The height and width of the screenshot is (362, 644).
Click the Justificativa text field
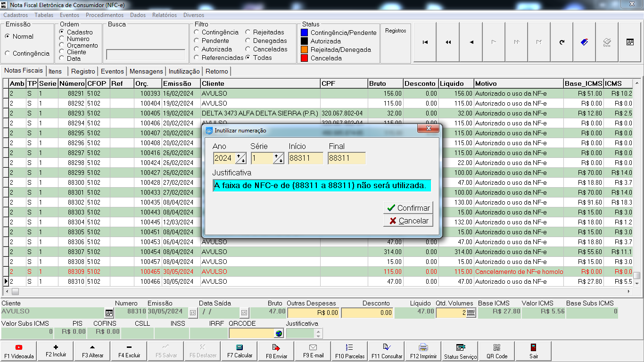(x=322, y=186)
